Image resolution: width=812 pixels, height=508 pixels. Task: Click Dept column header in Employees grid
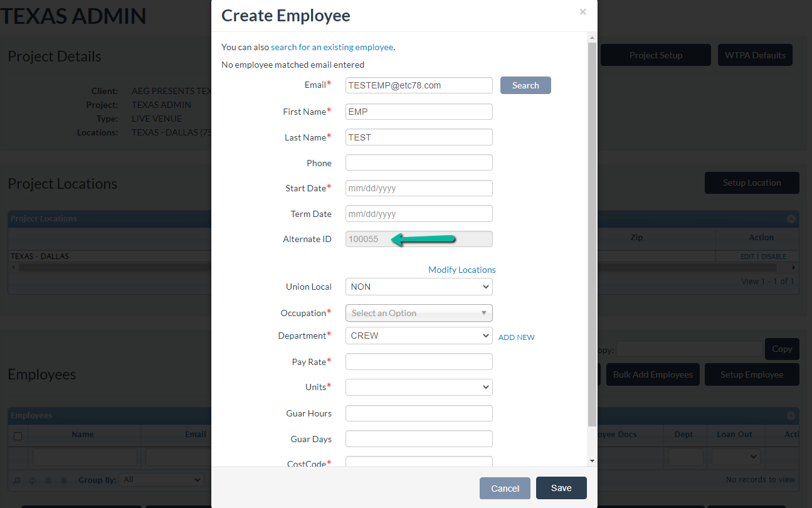pyautogui.click(x=684, y=435)
